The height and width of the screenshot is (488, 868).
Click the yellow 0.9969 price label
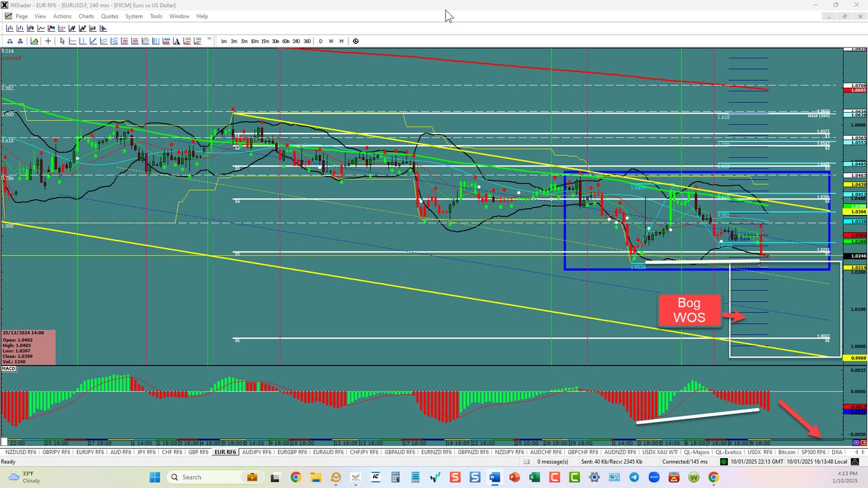tap(855, 358)
